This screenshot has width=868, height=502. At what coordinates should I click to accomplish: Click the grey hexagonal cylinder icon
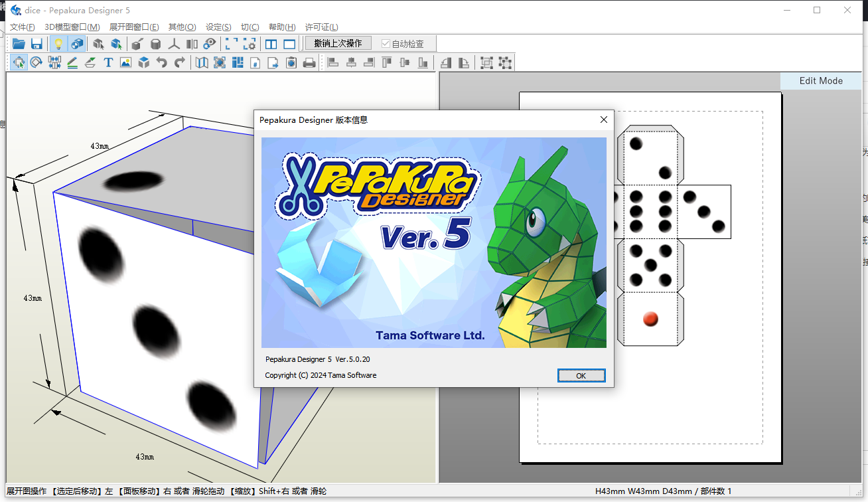point(155,44)
